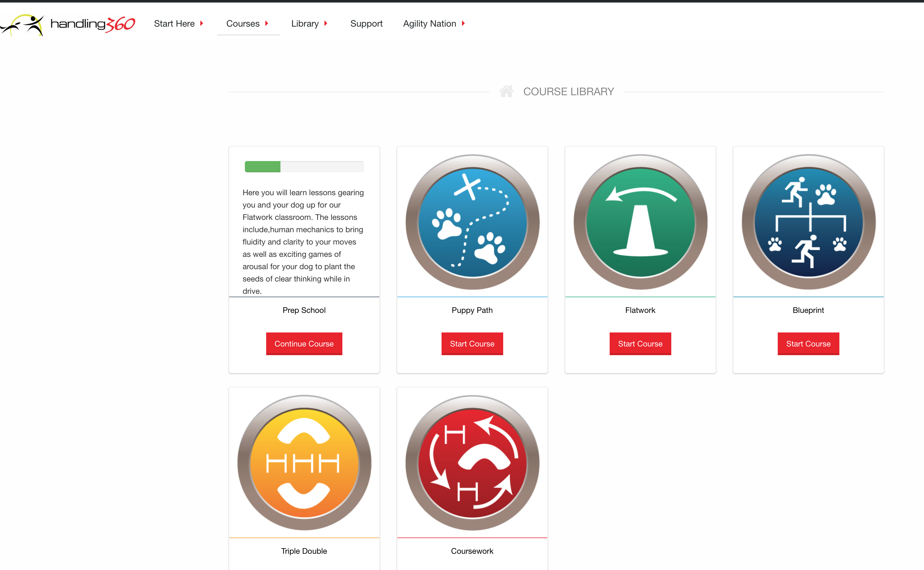
Task: Expand the Library dropdown arrow
Action: [326, 23]
